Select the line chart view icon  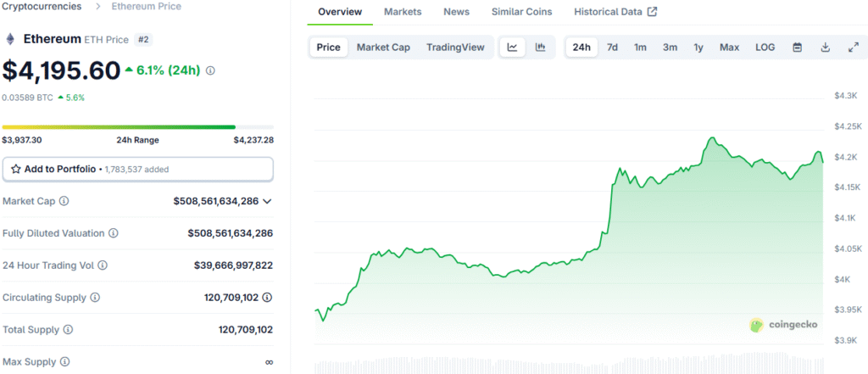513,47
